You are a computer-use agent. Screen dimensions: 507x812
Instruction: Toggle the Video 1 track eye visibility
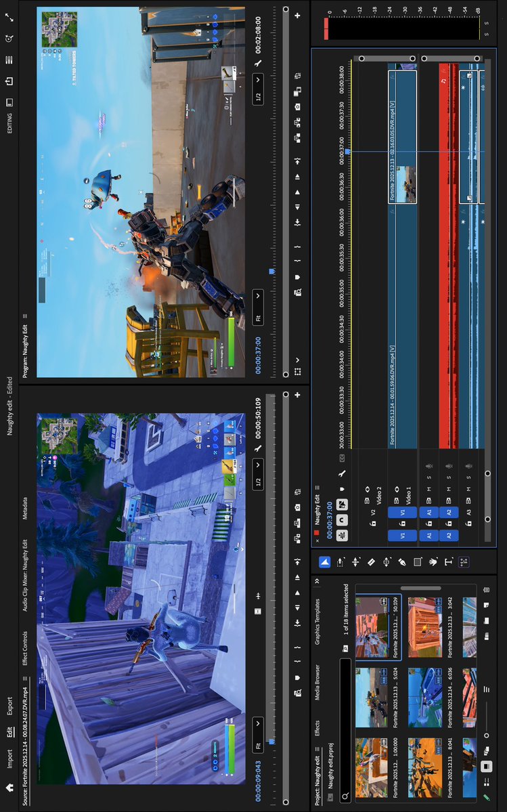pyautogui.click(x=397, y=490)
